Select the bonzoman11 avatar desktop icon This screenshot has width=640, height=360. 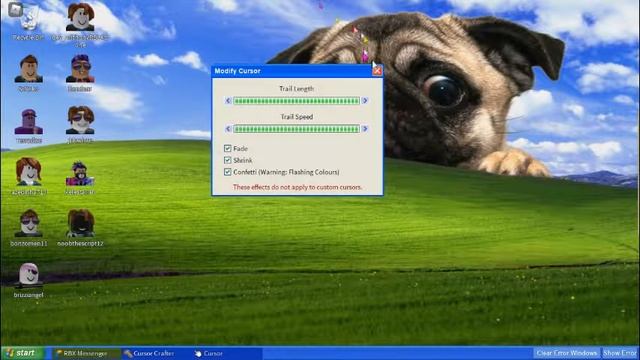coord(29,227)
